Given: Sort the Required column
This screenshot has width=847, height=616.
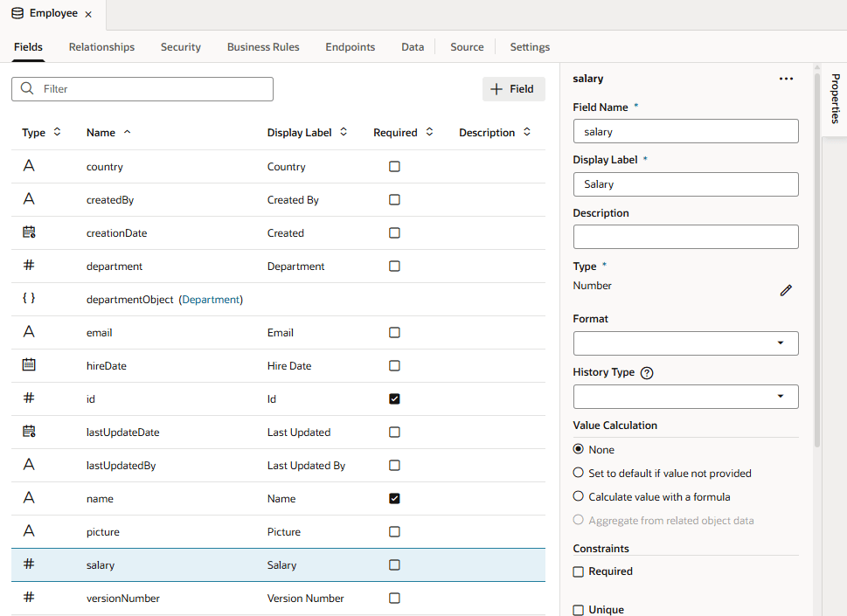Looking at the screenshot, I should click(x=429, y=133).
